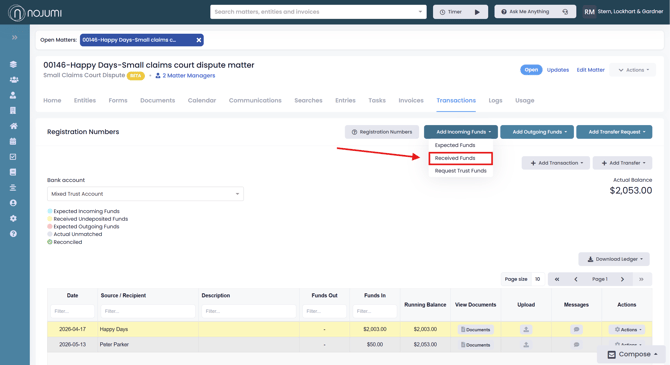Screen dimensions: 670x365
Task: Switch to the Logs tab
Action: (495, 100)
